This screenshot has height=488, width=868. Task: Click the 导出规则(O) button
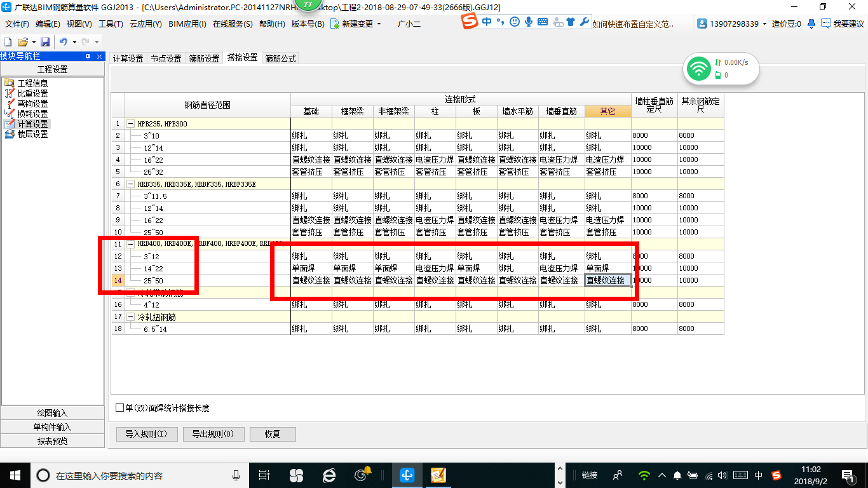coord(212,435)
